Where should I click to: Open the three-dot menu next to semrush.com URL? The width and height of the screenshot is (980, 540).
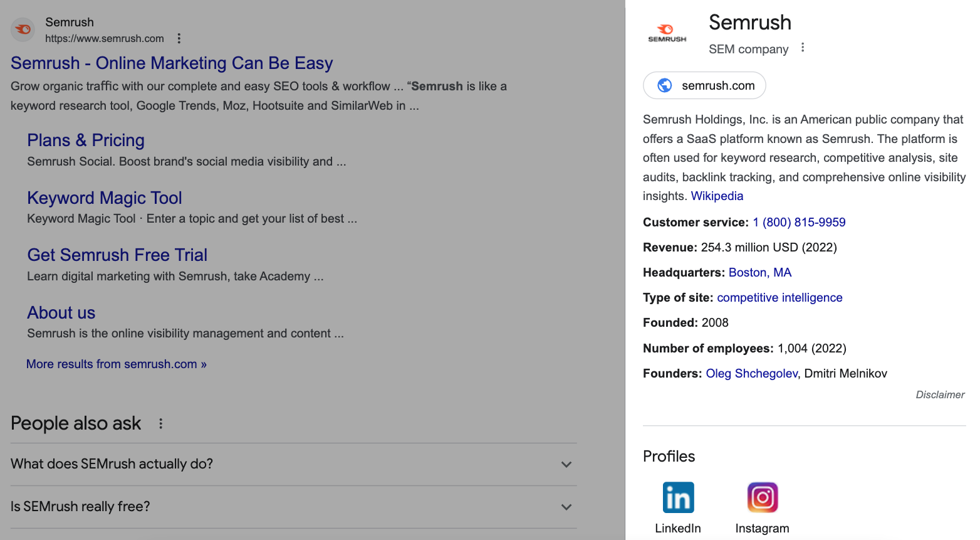click(179, 38)
